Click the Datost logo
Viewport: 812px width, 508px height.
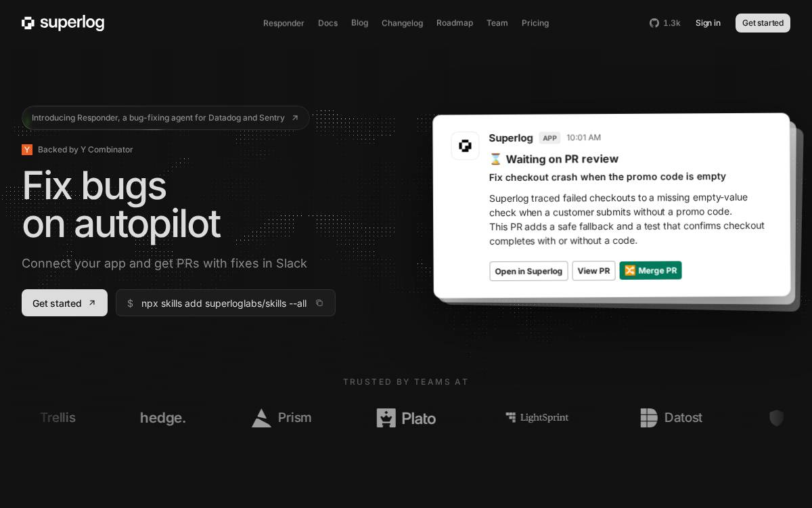tap(671, 418)
